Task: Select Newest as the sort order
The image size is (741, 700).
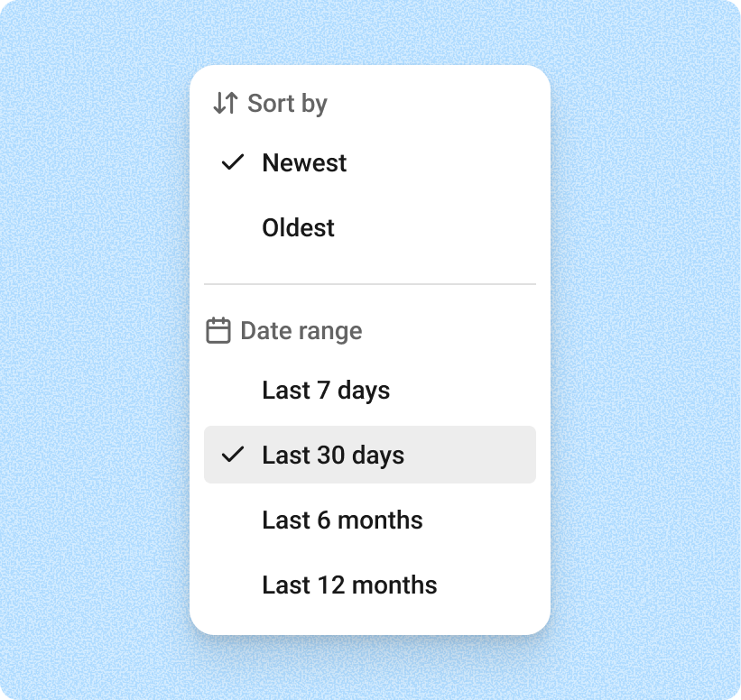Action: pos(304,162)
